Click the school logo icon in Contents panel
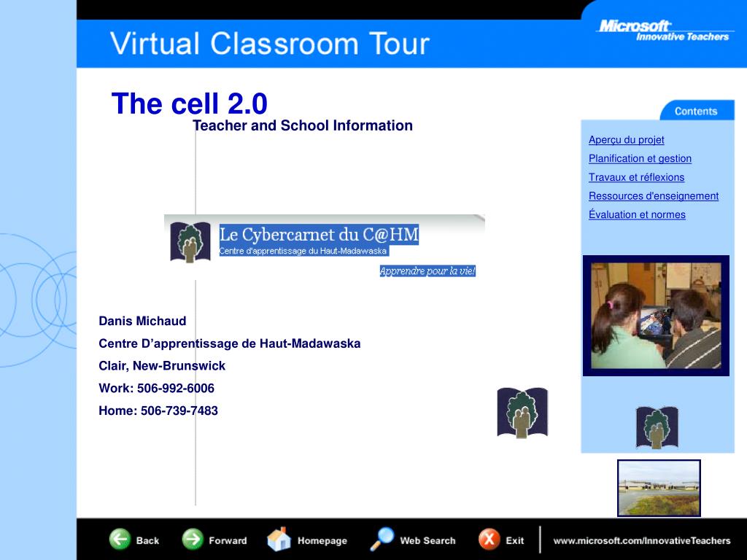The width and height of the screenshot is (747, 560). 657,427
